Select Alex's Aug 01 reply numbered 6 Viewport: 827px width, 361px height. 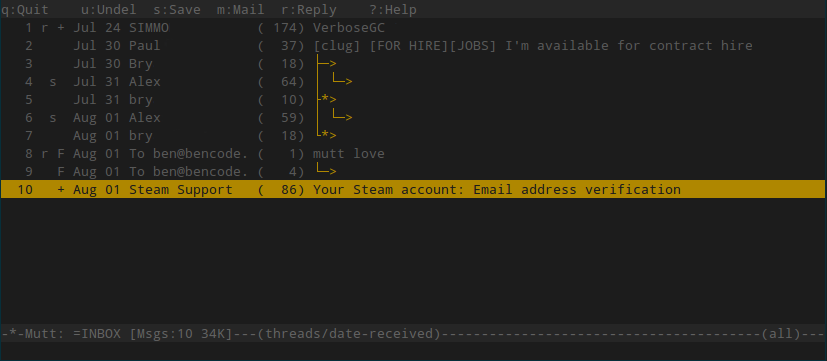point(413,118)
